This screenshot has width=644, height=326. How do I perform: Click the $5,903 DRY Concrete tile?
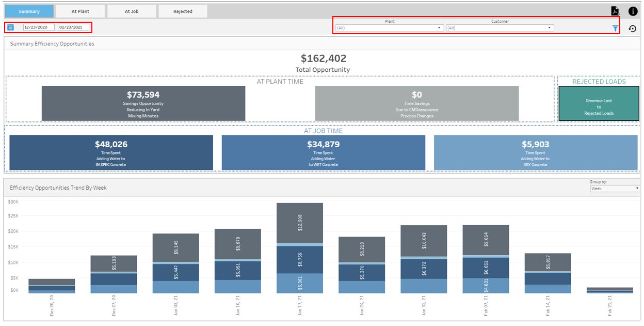coord(536,152)
